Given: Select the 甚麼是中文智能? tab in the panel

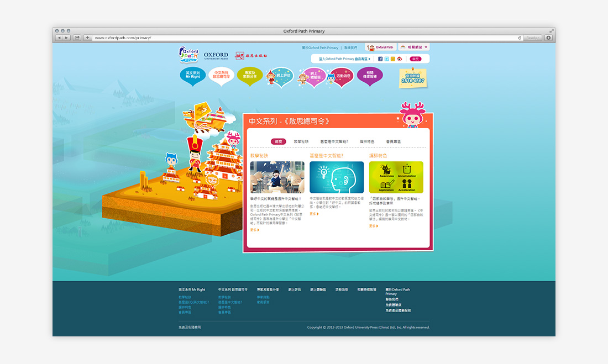Looking at the screenshot, I should 334,142.
